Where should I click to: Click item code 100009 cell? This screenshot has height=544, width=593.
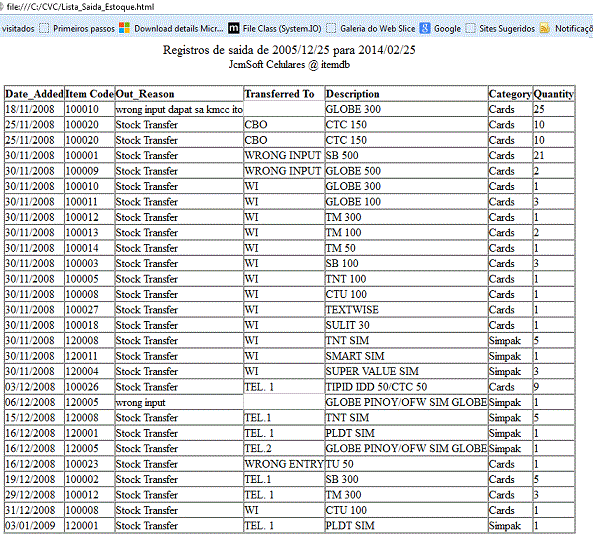[90, 171]
